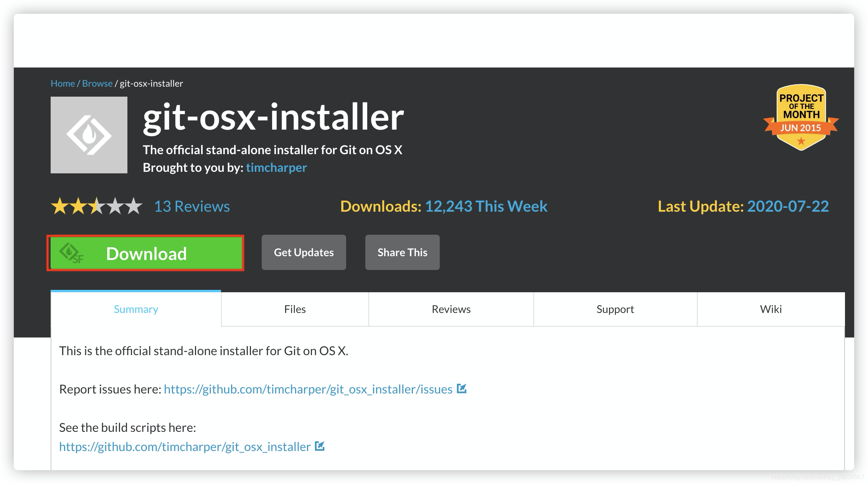Open timcharper's profile link
The height and width of the screenshot is (484, 868).
[276, 168]
